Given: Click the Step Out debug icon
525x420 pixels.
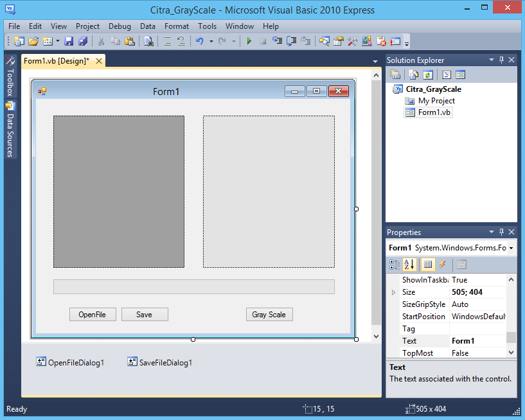Looking at the screenshot, I should pyautogui.click(x=306, y=41).
